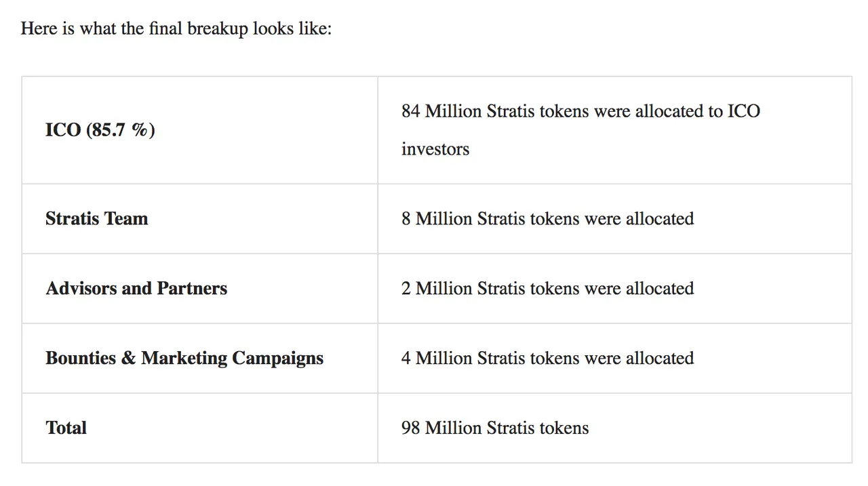Click the '85.7 %' percentage in the ICO label
The width and height of the screenshot is (868, 486).
point(121,129)
